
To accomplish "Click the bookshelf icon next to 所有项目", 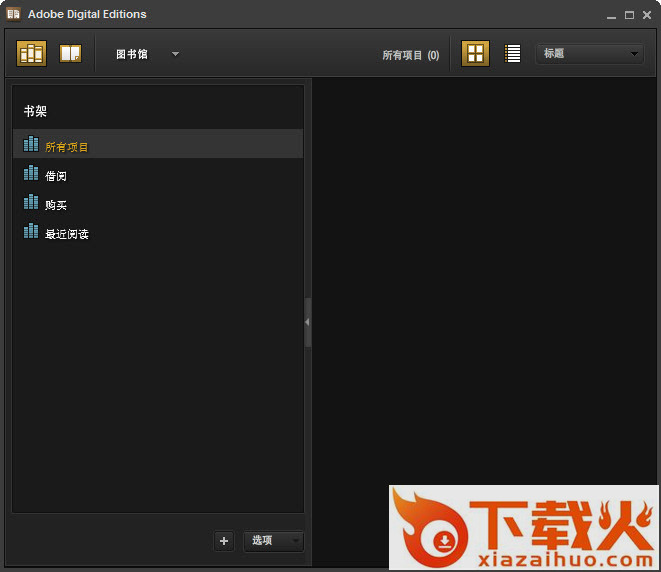I will pos(31,144).
